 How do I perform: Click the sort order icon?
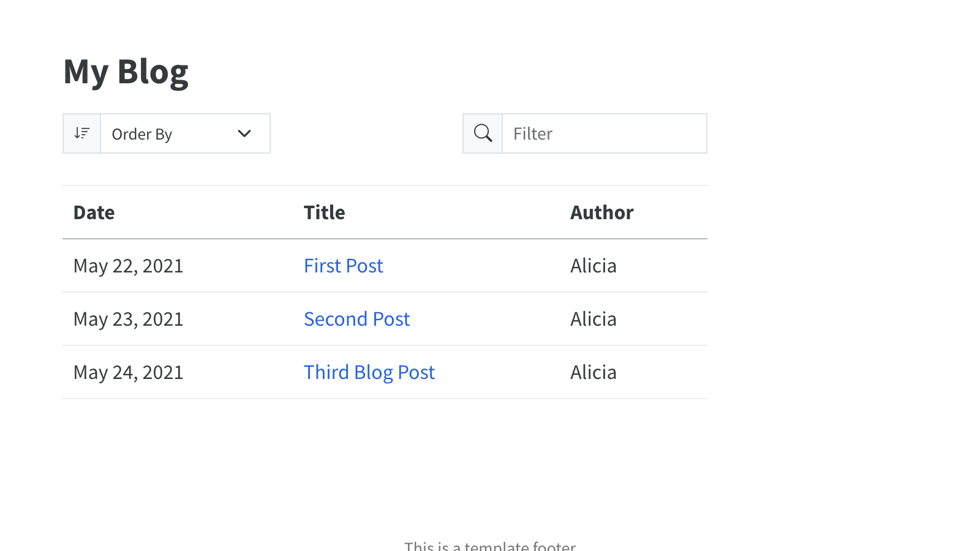click(x=81, y=133)
